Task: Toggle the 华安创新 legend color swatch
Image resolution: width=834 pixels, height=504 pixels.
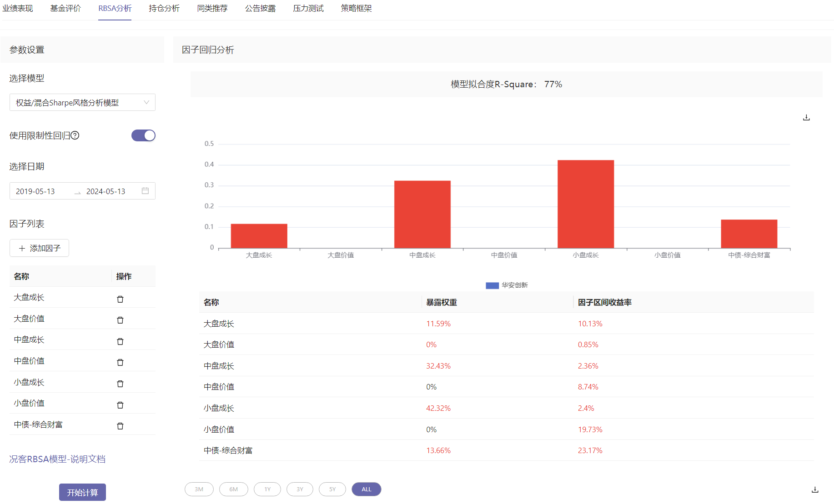Action: pos(492,285)
